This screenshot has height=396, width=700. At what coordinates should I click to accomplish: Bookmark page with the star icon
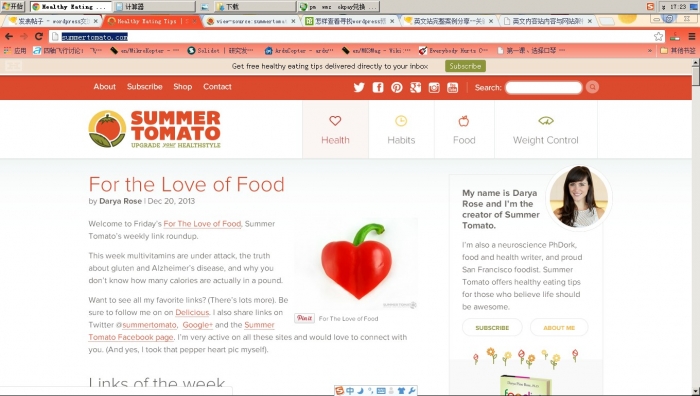point(658,37)
